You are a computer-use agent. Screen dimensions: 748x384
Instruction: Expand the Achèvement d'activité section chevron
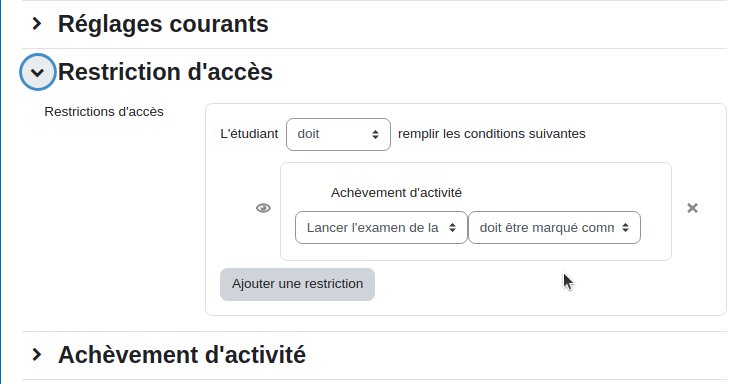point(37,355)
